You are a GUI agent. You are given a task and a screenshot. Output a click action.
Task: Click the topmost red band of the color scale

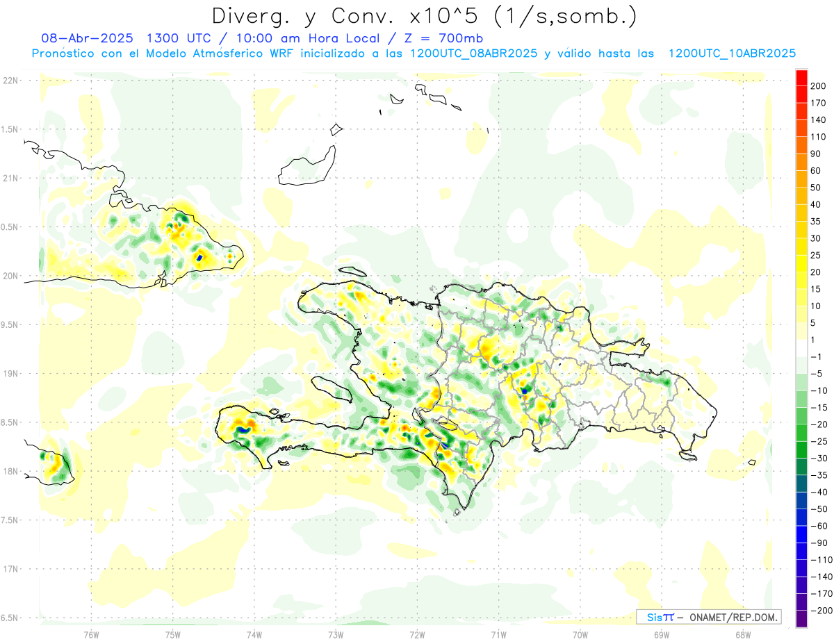[x=802, y=78]
